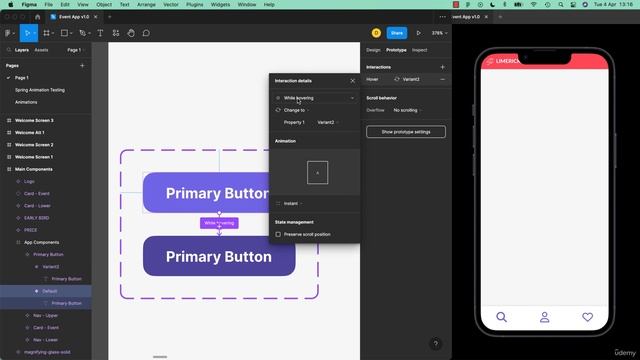Click the Share button
Image resolution: width=640 pixels, height=360 pixels.
(397, 33)
